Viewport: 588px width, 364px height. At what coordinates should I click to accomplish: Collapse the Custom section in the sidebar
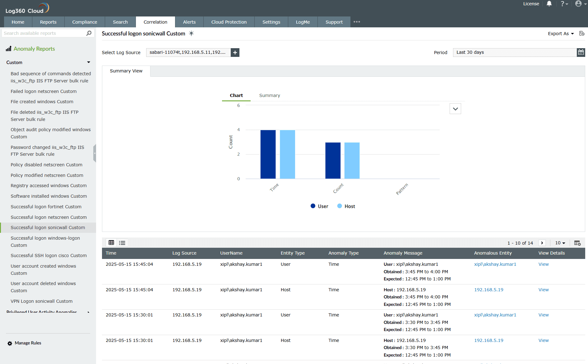(89, 62)
